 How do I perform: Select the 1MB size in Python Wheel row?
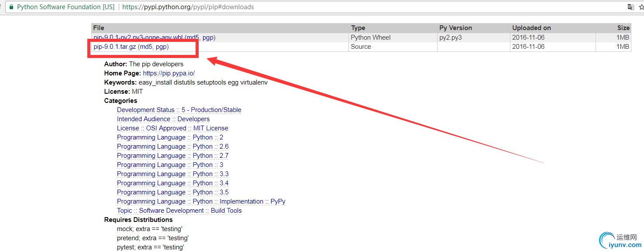coord(623,37)
